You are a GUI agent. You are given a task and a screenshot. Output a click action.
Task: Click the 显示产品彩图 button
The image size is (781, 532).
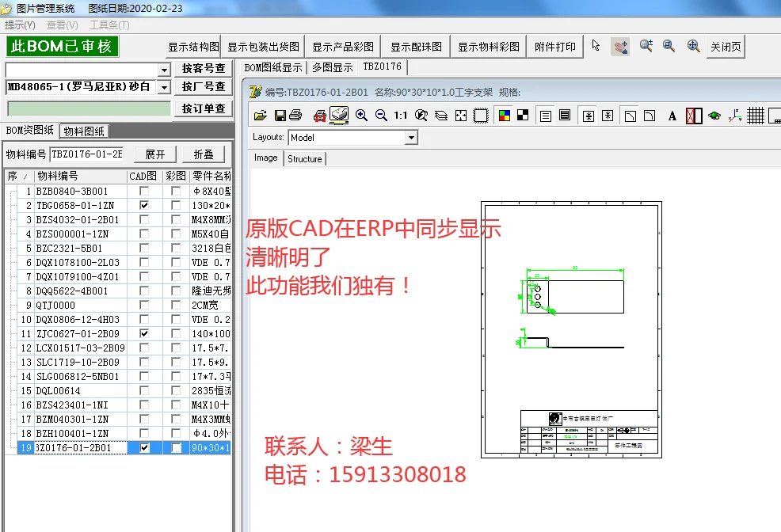(x=342, y=45)
